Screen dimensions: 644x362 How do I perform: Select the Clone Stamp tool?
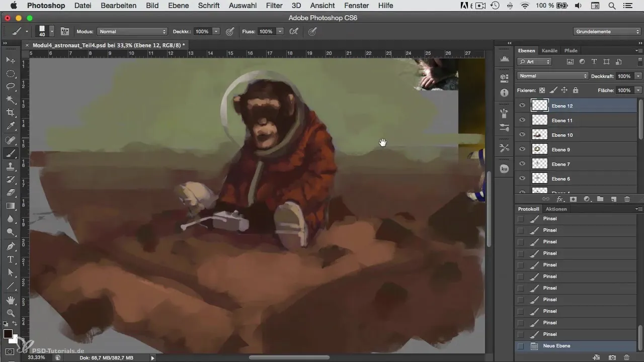pyautogui.click(x=10, y=166)
